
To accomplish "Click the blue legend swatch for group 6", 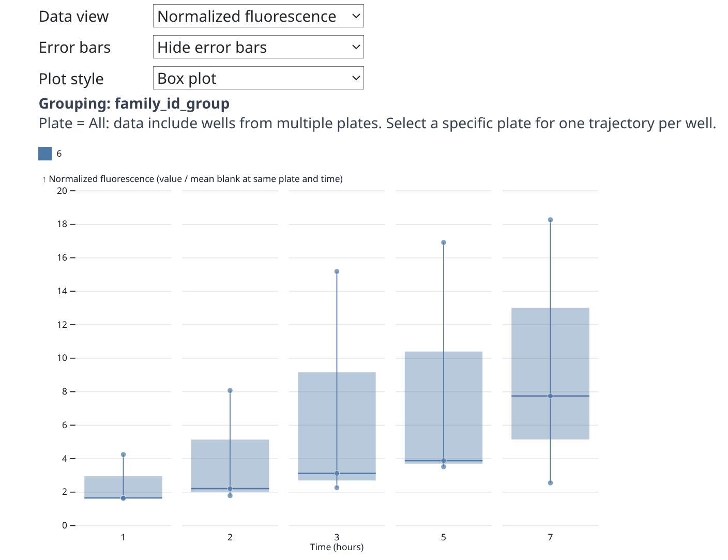I will pyautogui.click(x=45, y=154).
